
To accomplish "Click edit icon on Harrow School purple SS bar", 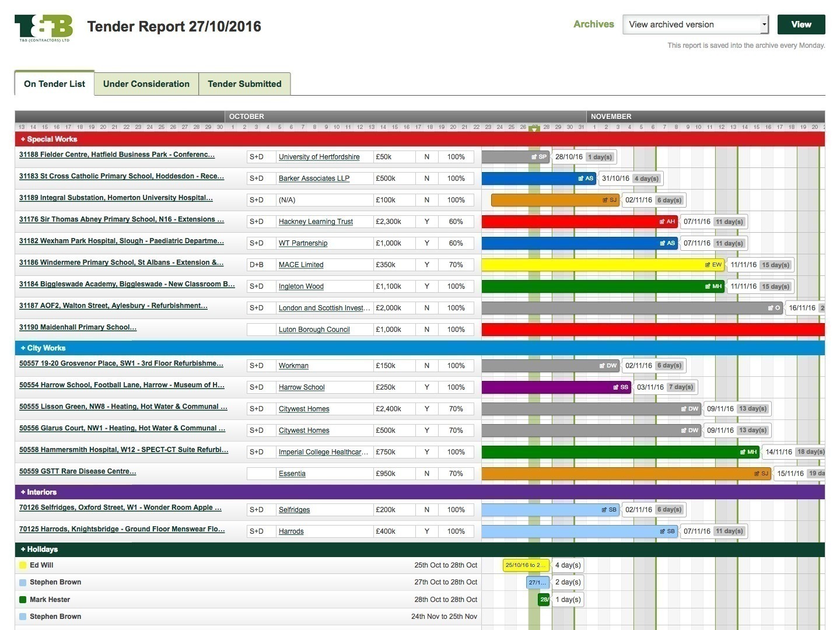I will click(x=615, y=387).
